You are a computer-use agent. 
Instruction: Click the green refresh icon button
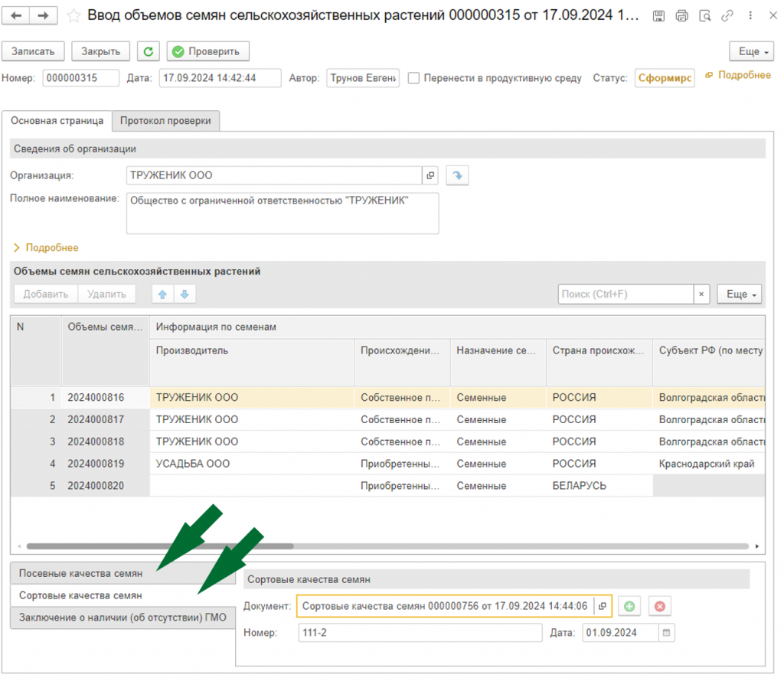[x=149, y=51]
